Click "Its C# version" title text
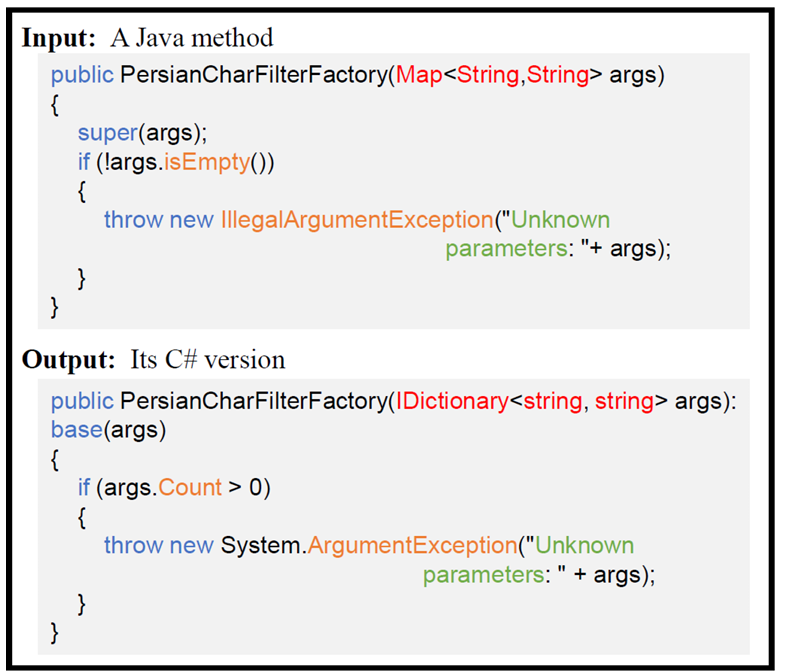The width and height of the screenshot is (786, 671). 208,360
